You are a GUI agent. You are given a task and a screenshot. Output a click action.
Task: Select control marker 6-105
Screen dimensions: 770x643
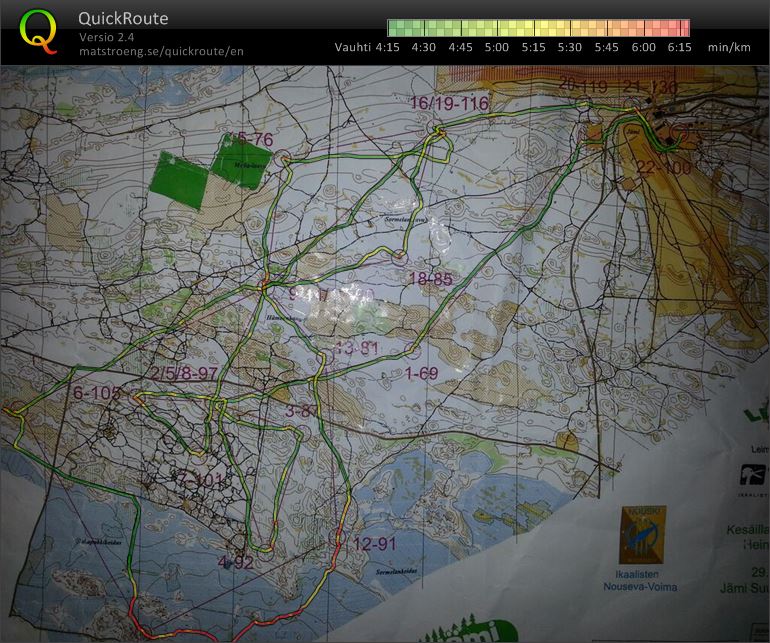(96, 393)
